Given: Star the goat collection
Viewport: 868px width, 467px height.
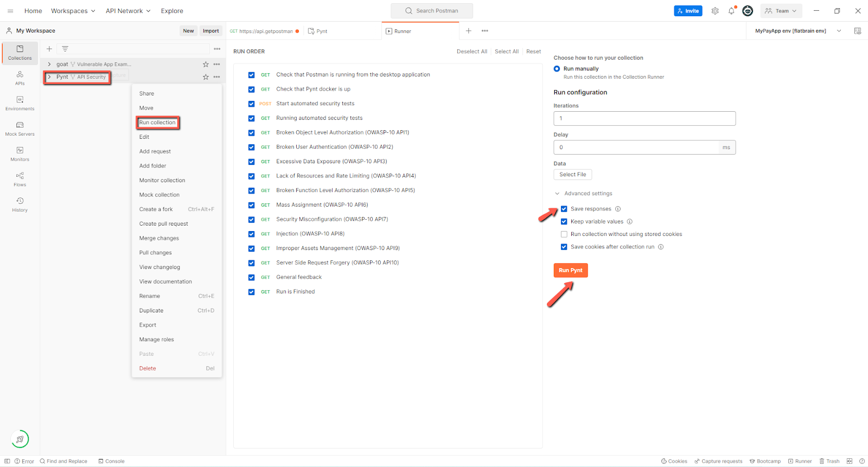Looking at the screenshot, I should click(206, 64).
